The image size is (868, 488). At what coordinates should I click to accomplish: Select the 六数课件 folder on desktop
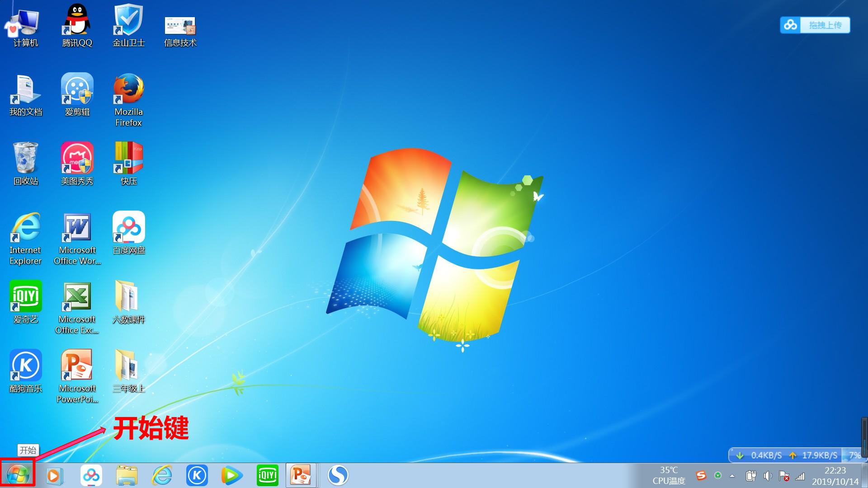128,302
